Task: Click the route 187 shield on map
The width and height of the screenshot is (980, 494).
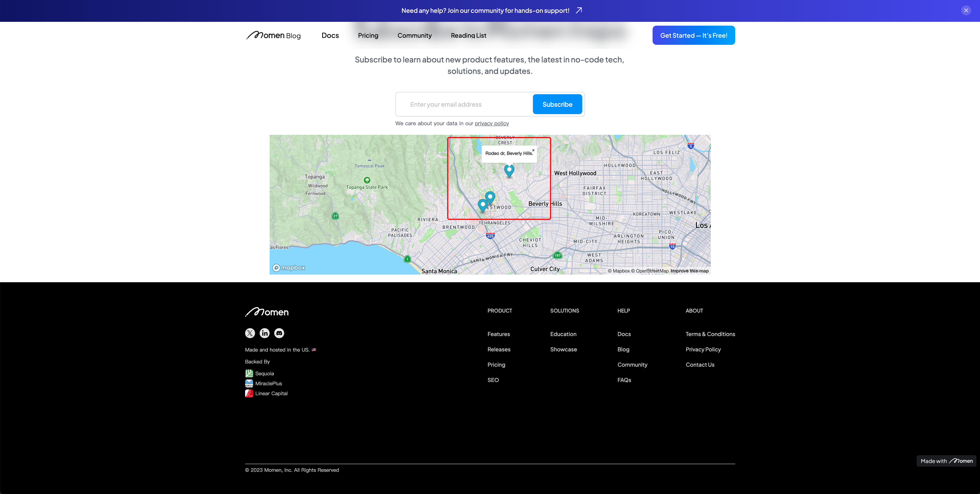Action: point(557,255)
